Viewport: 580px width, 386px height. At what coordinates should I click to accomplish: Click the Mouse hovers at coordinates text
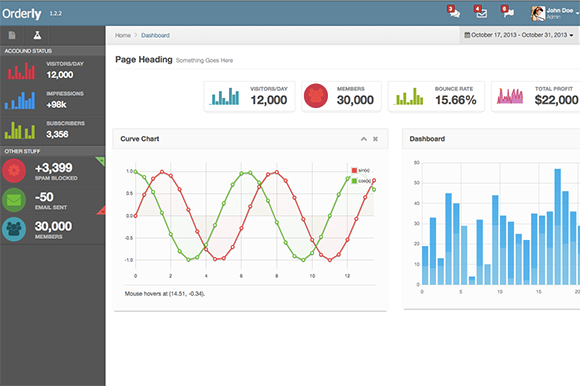tap(165, 294)
